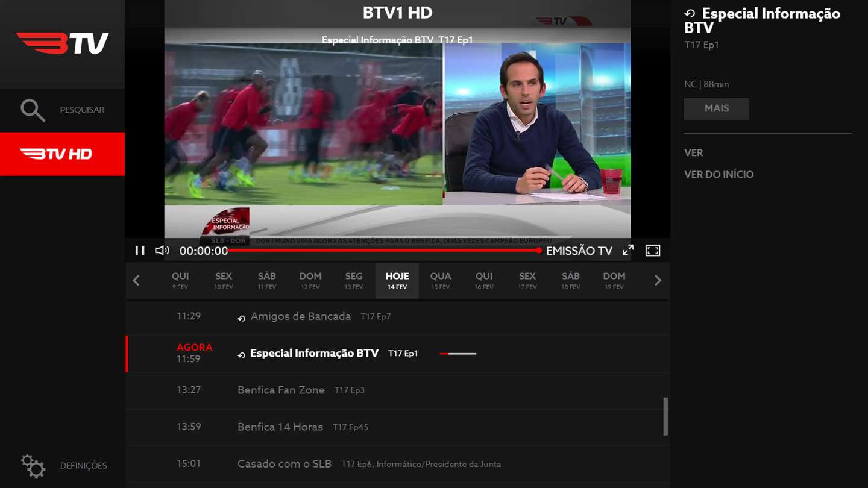The image size is (868, 488).
Task: Click the BTV logo in the sidebar
Action: [x=63, y=43]
